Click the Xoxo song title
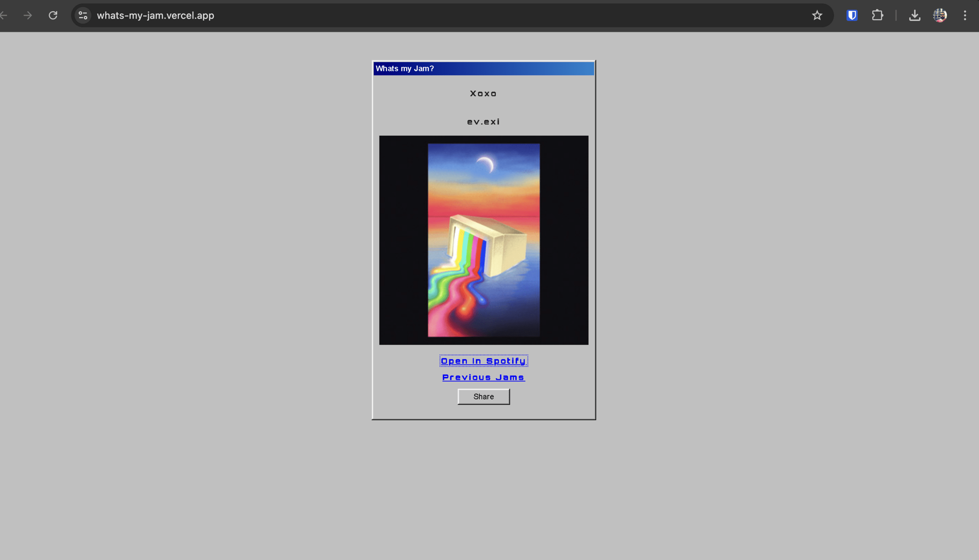 483,94
